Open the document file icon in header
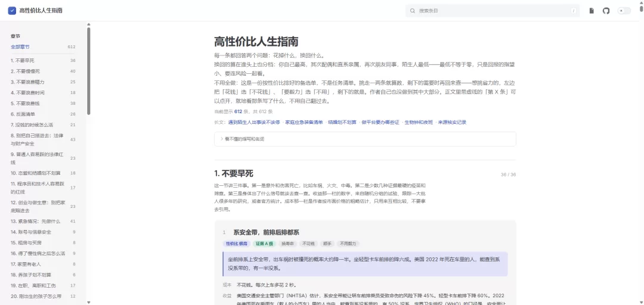Image resolution: width=644 pixels, height=305 pixels. 592,11
